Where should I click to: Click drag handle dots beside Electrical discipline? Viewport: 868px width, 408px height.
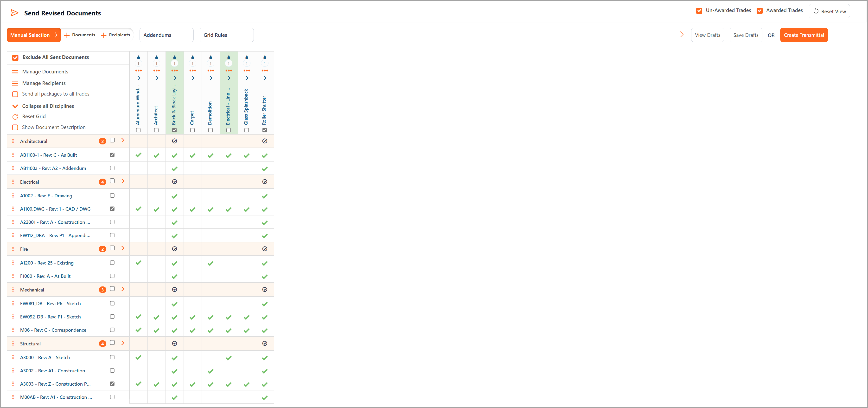[x=13, y=182]
